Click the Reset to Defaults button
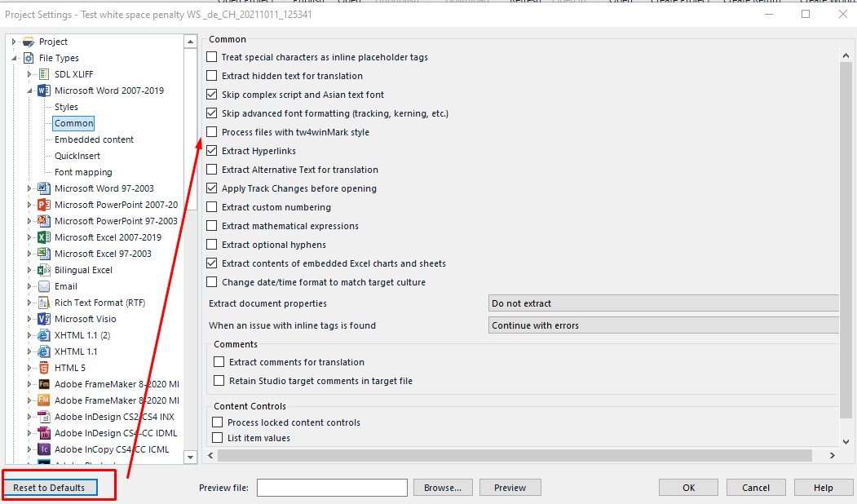This screenshot has height=504, width=857. (49, 488)
